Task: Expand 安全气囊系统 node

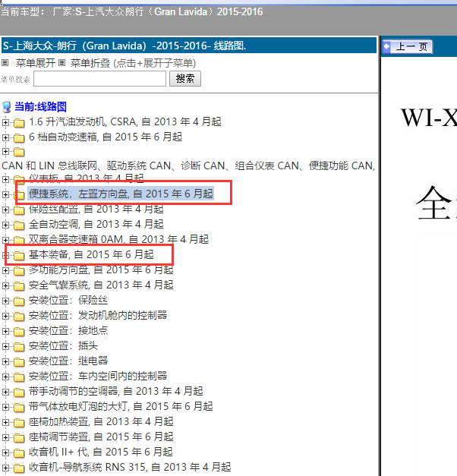Action: pyautogui.click(x=5, y=285)
